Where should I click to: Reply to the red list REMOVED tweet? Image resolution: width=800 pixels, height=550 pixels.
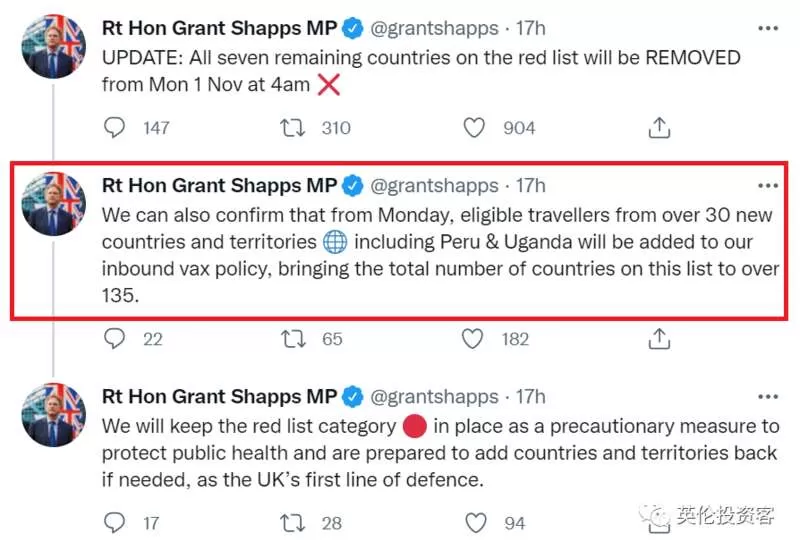coord(114,128)
